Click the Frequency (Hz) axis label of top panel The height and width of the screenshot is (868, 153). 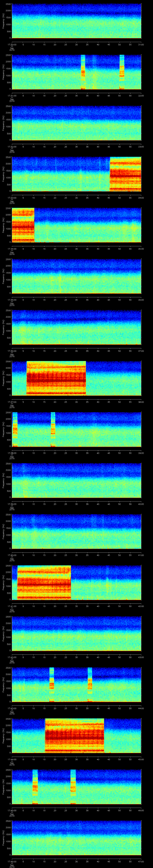point(3,21)
